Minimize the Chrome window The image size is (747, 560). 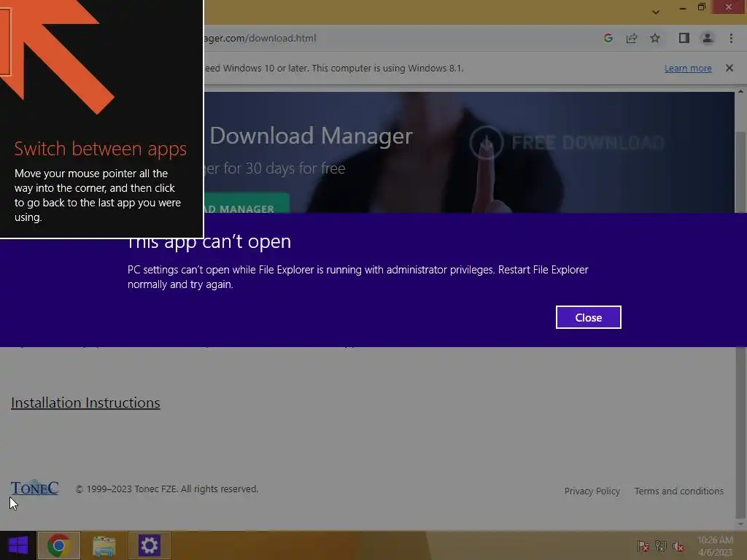(682, 7)
